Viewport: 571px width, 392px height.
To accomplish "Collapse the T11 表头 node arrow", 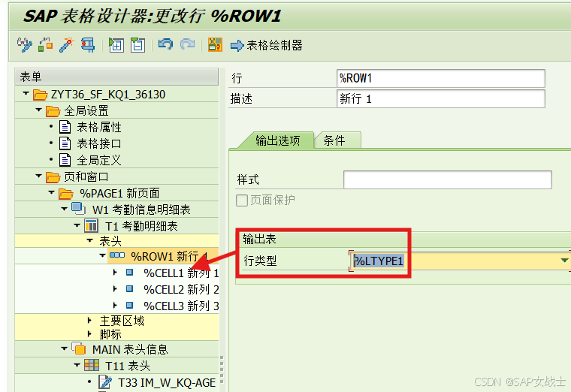I will [x=77, y=365].
